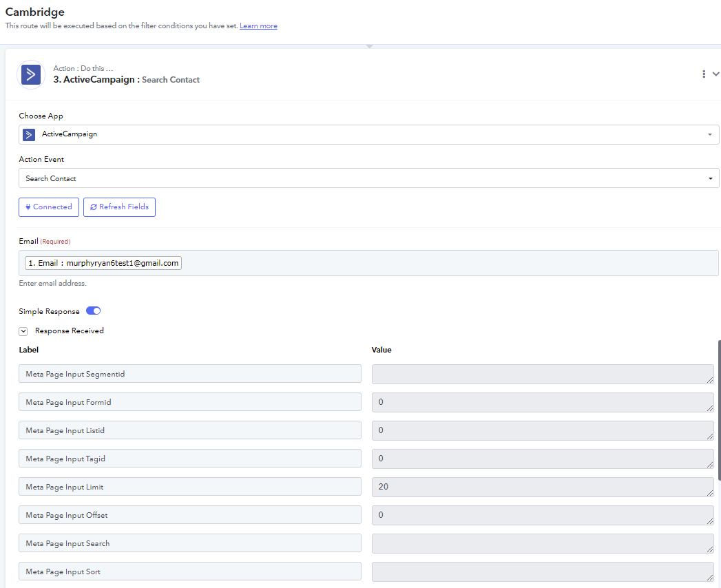This screenshot has height=588, width=721.
Task: Click the Meta Page Input Limit label field
Action: (190, 486)
